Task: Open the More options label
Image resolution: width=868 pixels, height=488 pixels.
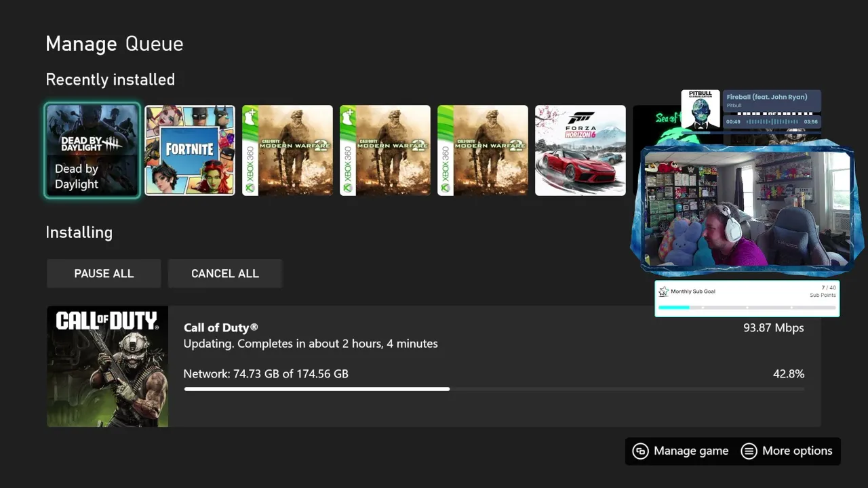Action: click(x=797, y=451)
